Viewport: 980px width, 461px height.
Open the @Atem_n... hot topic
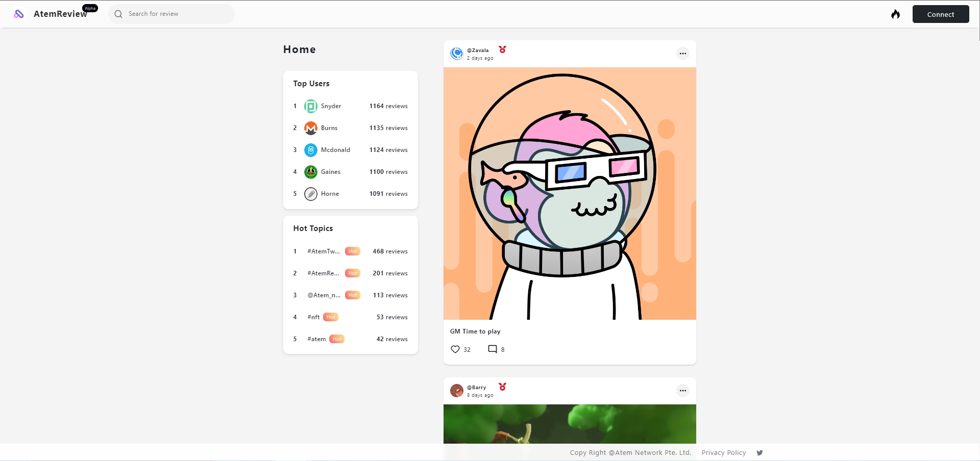click(324, 295)
